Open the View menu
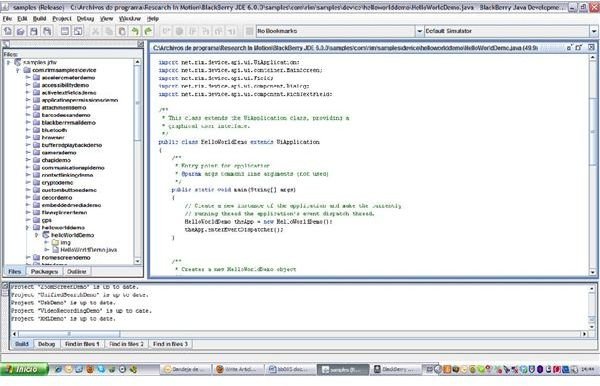 [106, 18]
